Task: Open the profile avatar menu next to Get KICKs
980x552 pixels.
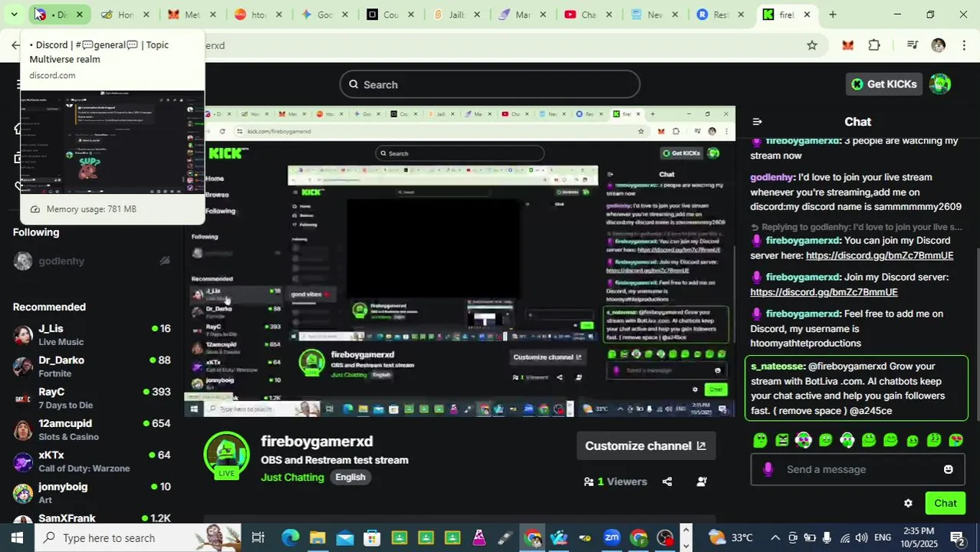Action: pyautogui.click(x=940, y=84)
